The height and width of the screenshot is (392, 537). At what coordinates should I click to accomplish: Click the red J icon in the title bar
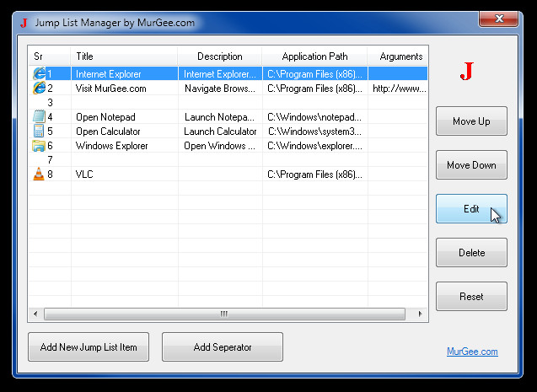[x=24, y=23]
